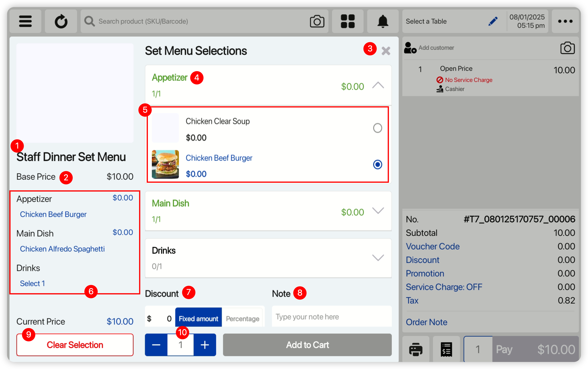Click the quantity value field in stepper

[180, 345]
